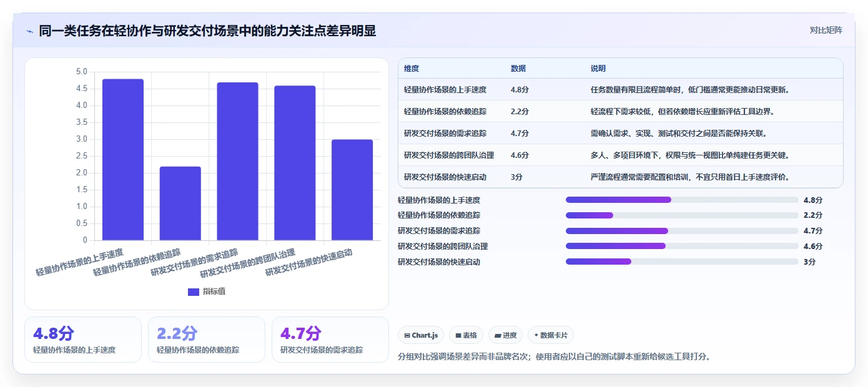
Task: Click the 说明 column header
Action: 598,69
